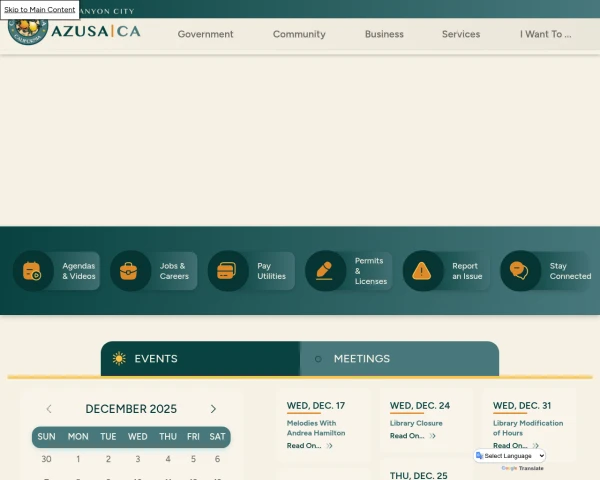Open the Services menu
The width and height of the screenshot is (600, 480).
(461, 34)
